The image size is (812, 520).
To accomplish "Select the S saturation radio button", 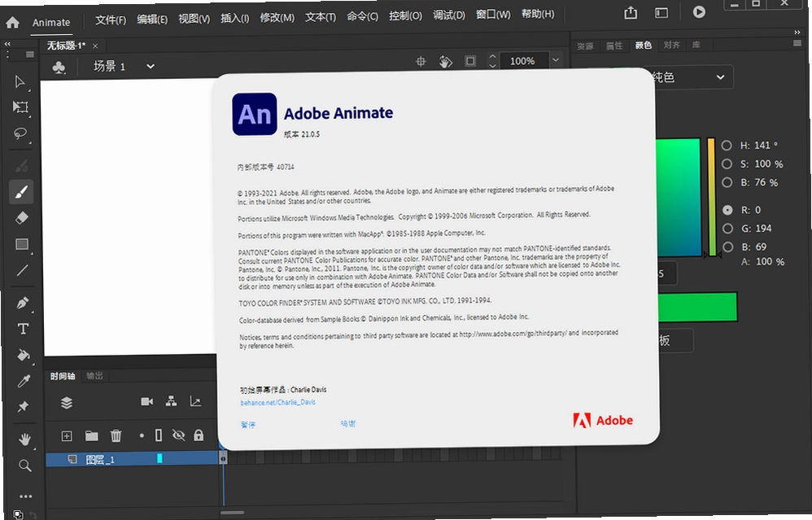I will tap(727, 164).
